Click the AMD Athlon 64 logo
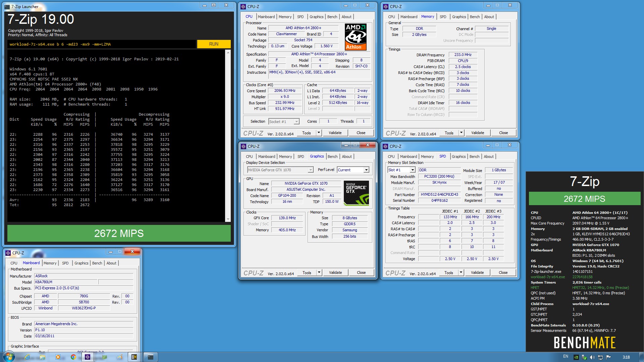 [356, 37]
